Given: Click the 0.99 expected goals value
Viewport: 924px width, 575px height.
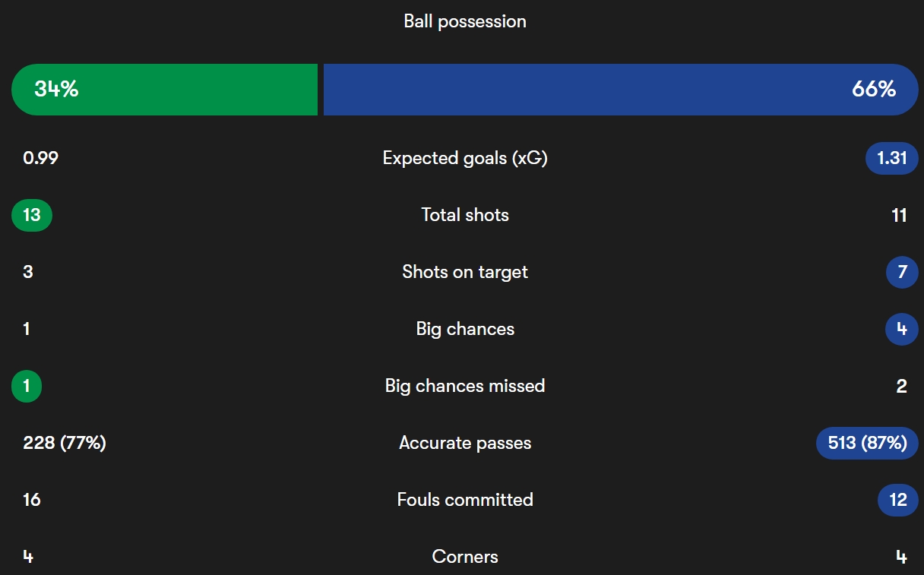Looking at the screenshot, I should (41, 158).
